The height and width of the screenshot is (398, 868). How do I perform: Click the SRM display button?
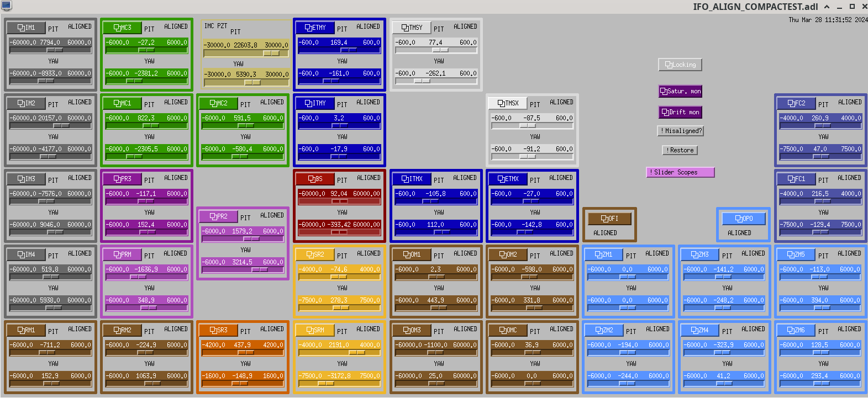click(315, 330)
